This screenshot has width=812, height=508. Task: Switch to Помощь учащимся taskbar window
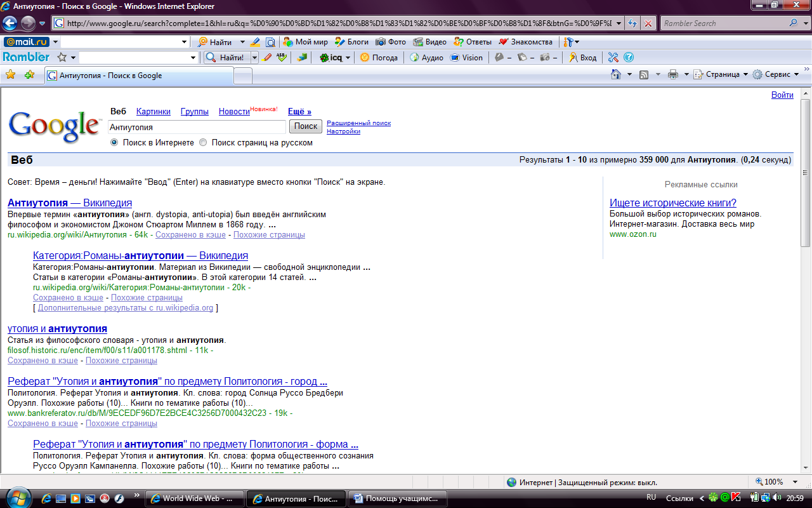(x=397, y=498)
